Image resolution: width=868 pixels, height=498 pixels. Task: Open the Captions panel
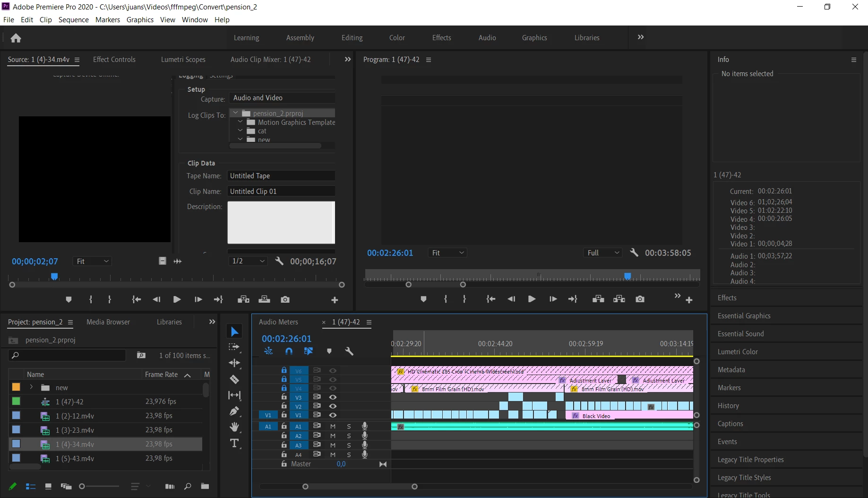(730, 424)
